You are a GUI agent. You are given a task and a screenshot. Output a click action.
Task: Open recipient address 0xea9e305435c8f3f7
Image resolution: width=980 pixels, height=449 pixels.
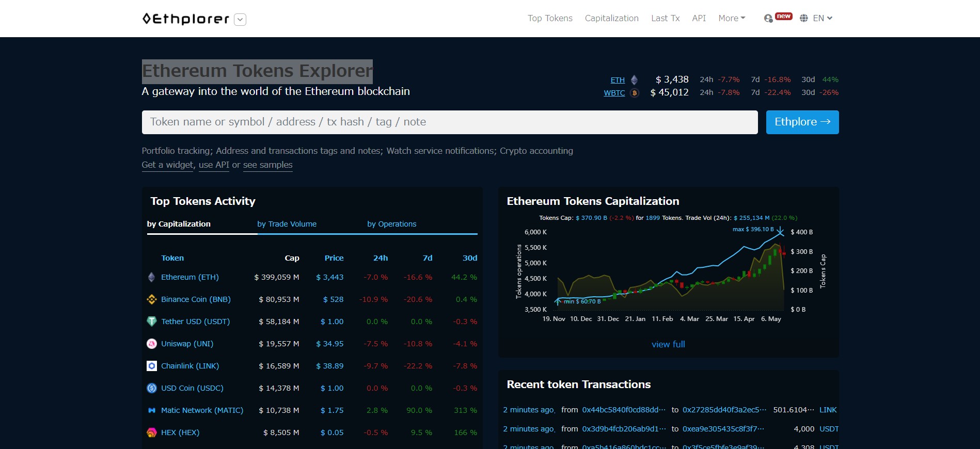723,429
